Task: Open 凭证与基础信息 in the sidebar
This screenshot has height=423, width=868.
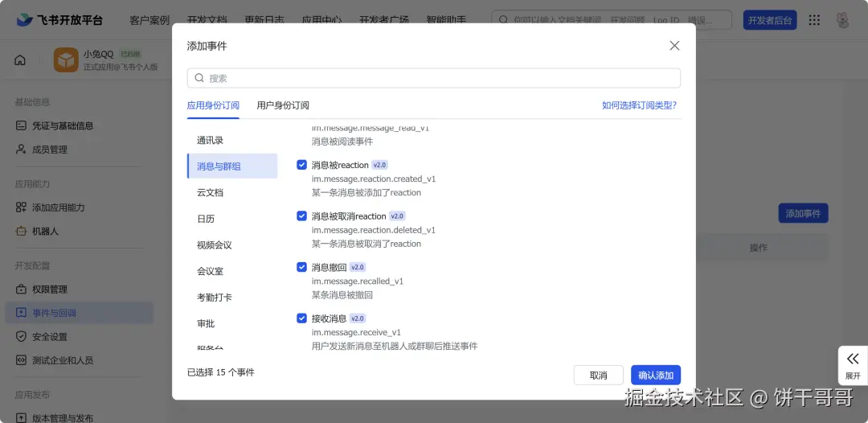Action: pos(62,125)
